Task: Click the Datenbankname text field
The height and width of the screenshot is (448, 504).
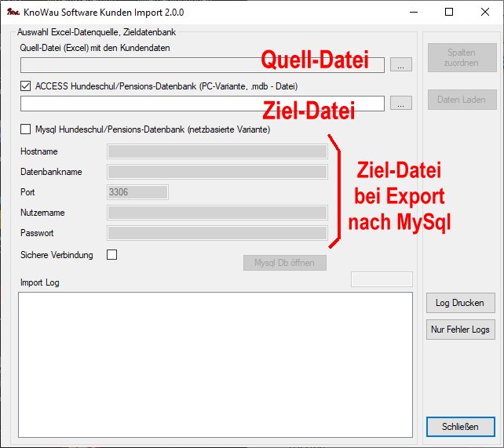Action: coord(217,172)
